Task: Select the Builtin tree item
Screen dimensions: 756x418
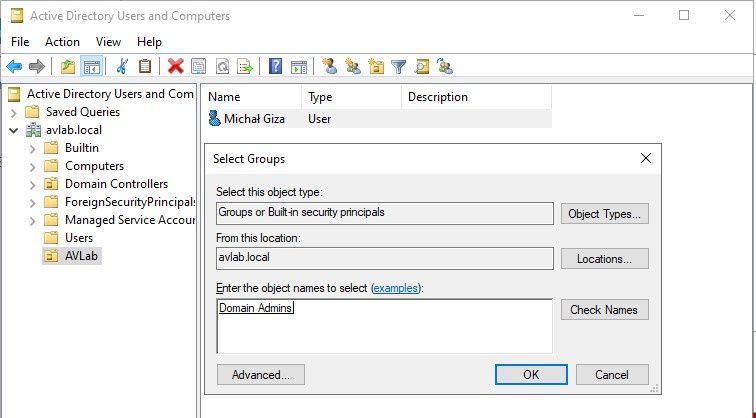Action: pos(81,148)
